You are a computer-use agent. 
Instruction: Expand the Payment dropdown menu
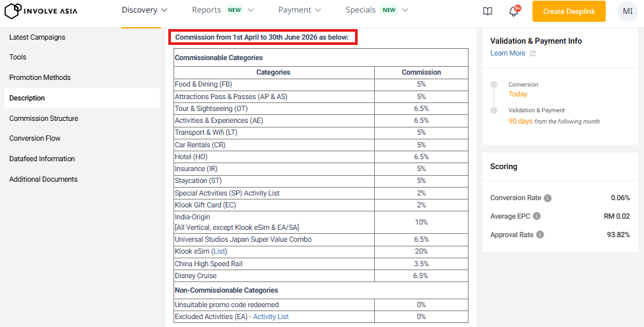(300, 10)
